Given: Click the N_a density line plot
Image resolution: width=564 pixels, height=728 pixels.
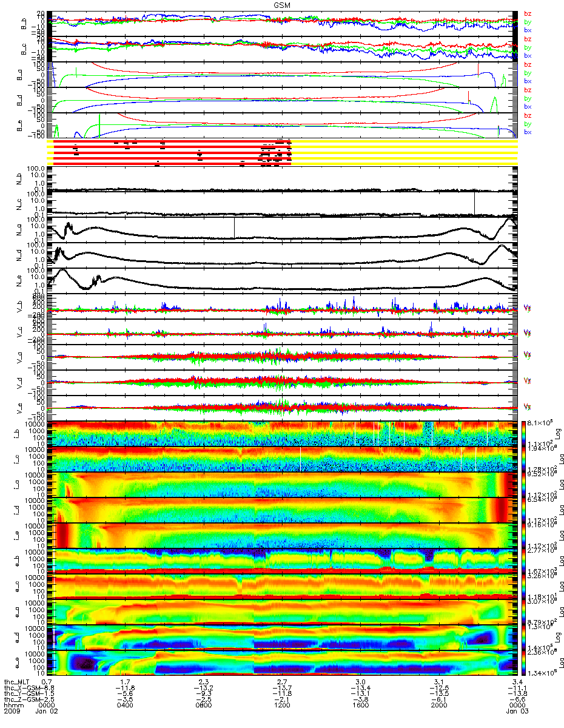Looking at the screenshot, I should pyautogui.click(x=283, y=229).
